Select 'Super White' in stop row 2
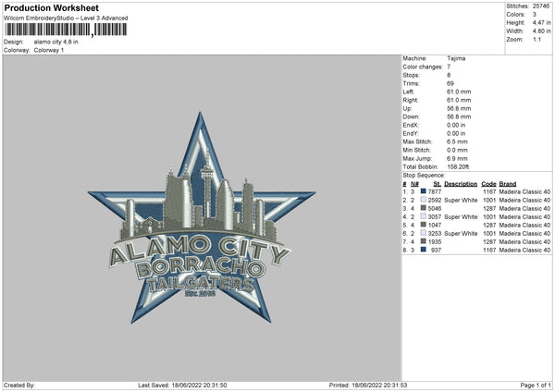Screen dimensions: 555x392 pos(461,200)
